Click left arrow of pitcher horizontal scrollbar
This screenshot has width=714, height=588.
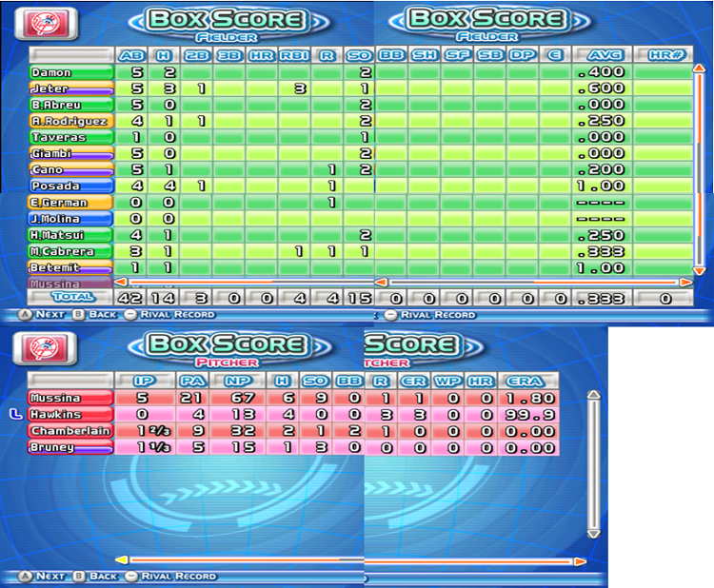click(122, 559)
